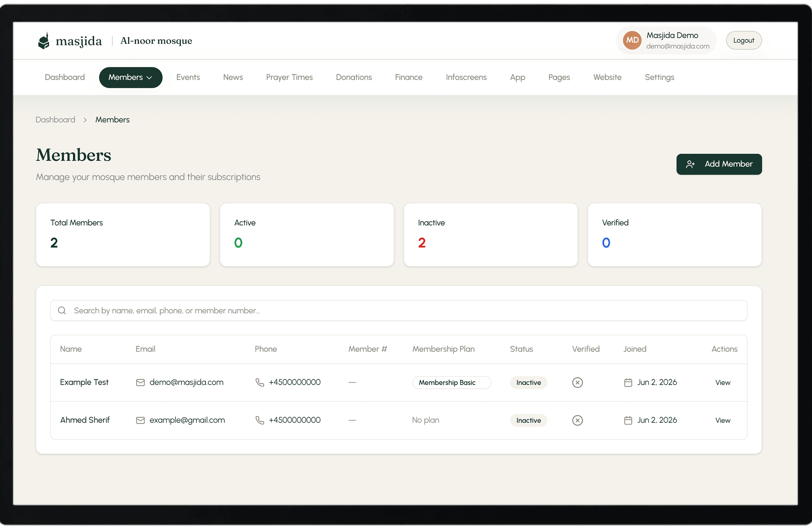Click the Al-noor mosque title

coord(156,41)
